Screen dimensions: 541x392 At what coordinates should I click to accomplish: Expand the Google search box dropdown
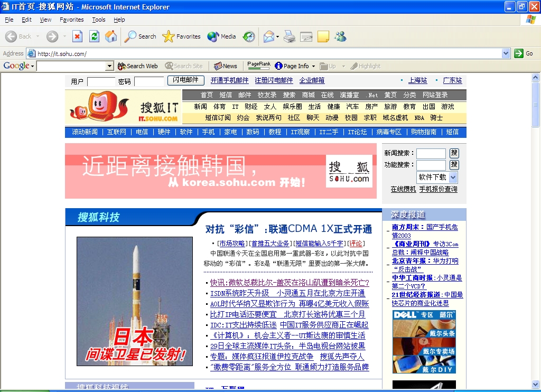tap(110, 66)
